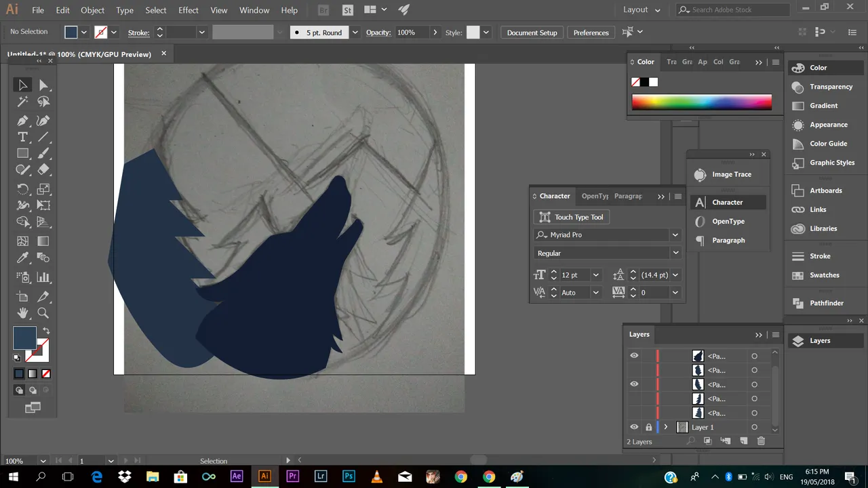
Task: Select the Type tool
Action: (x=22, y=137)
